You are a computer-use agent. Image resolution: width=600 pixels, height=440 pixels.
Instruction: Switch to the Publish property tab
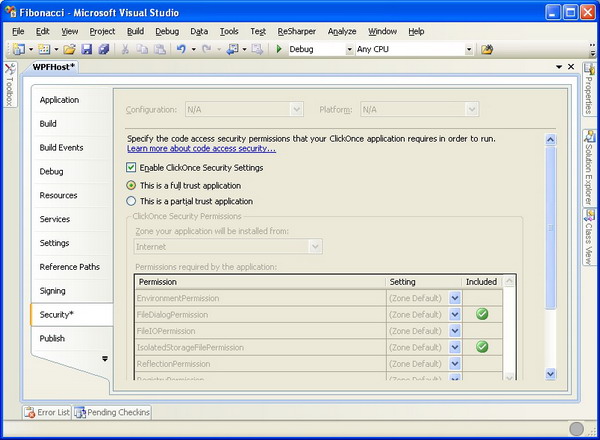72,338
